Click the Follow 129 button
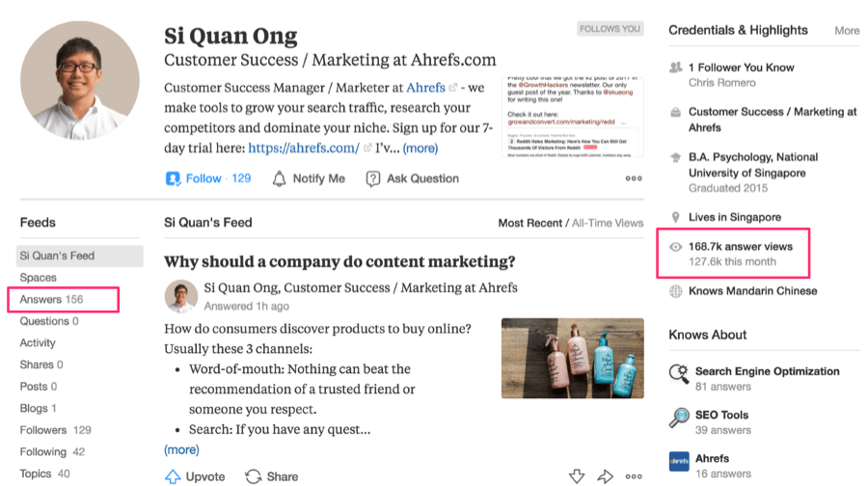 (x=208, y=178)
